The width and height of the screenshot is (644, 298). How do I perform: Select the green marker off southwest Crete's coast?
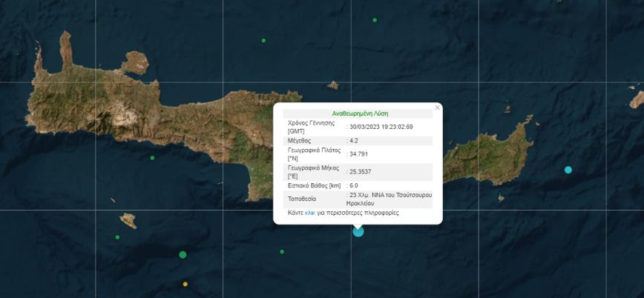point(152,158)
